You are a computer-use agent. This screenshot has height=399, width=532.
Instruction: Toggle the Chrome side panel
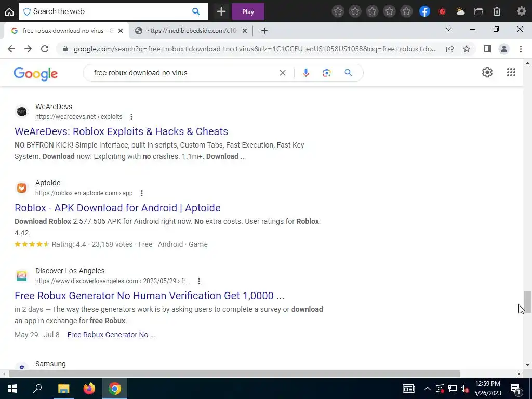487,49
